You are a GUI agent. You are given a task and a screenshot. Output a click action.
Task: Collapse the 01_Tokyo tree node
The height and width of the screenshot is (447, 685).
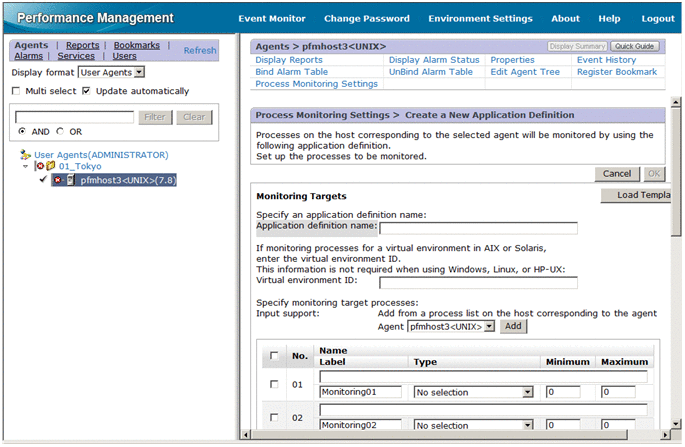tap(26, 167)
